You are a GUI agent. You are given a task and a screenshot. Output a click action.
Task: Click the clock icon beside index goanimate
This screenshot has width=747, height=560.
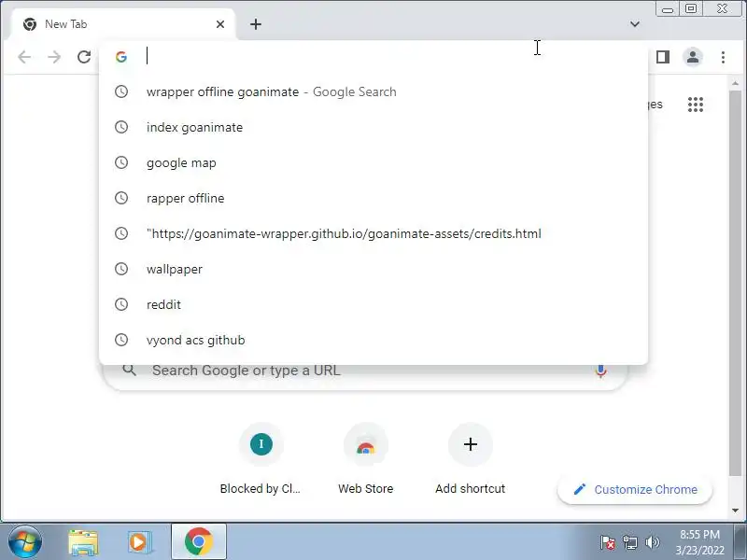pyautogui.click(x=121, y=127)
